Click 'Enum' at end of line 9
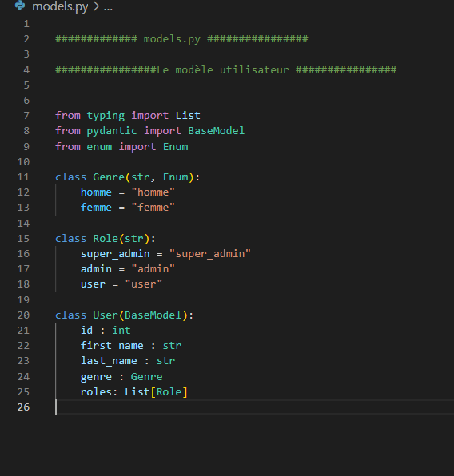The width and height of the screenshot is (454, 476). coord(175,147)
